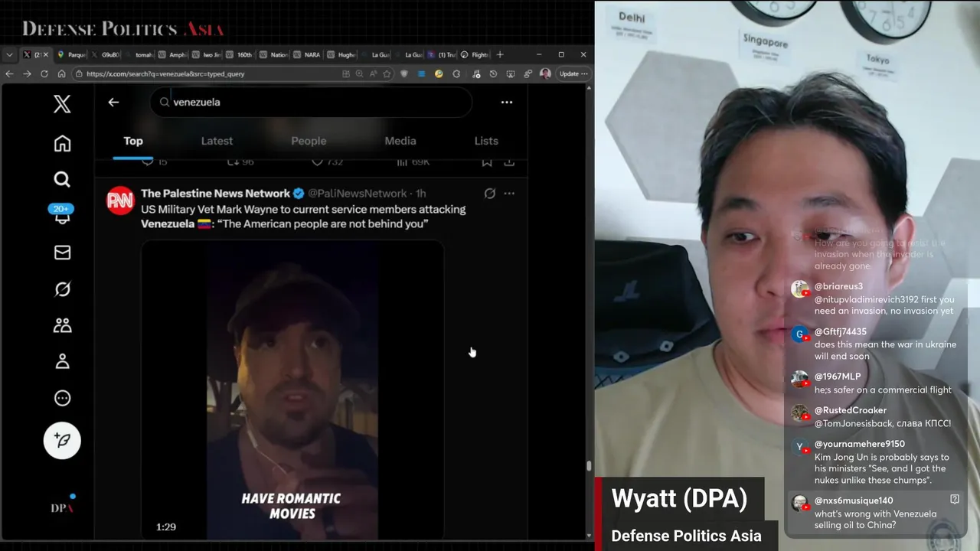
Task: Click the x.com address bar URL
Action: (165, 74)
